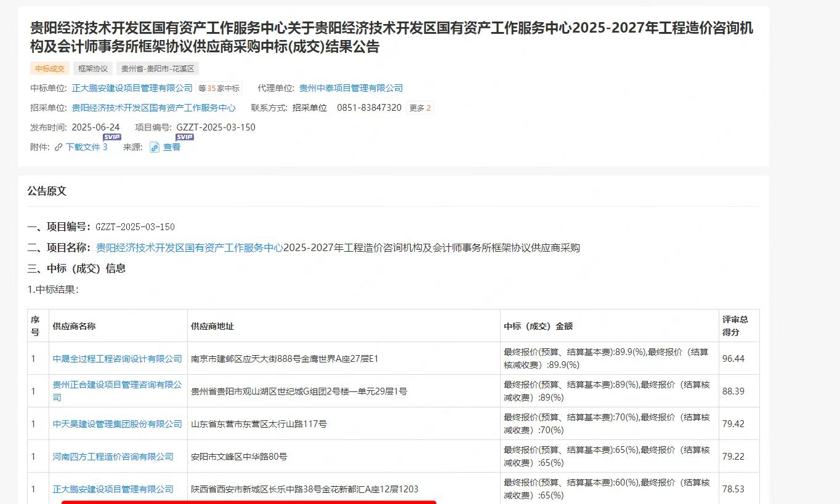This screenshot has height=504, width=840.
Task: Open agency 贵州中泰项目管理有限公司 link
Action: pos(351,88)
